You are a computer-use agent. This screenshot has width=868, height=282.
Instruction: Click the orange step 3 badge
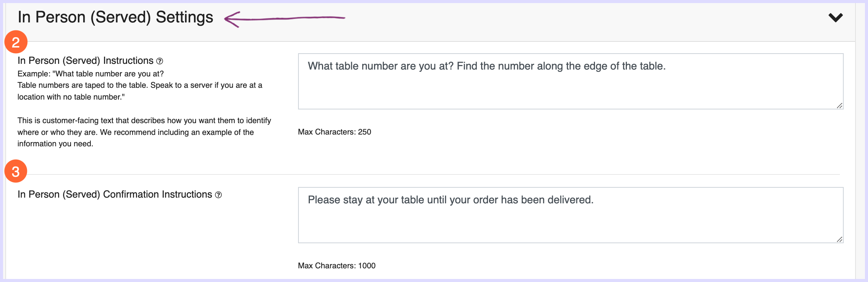16,171
